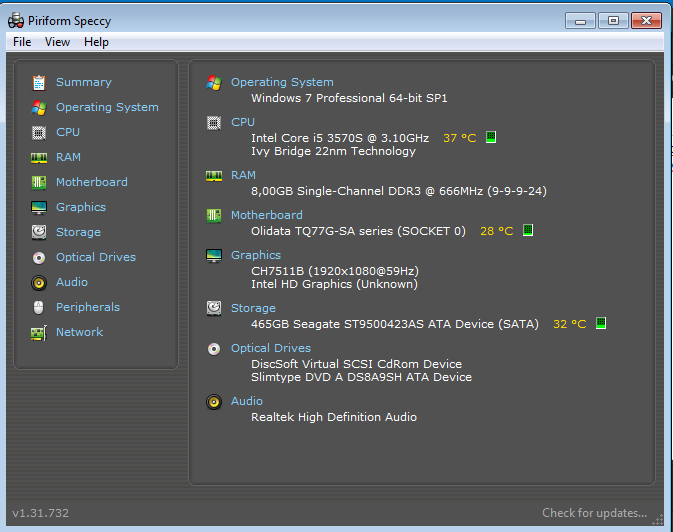
Task: Open Network section in sidebar
Action: [x=79, y=332]
